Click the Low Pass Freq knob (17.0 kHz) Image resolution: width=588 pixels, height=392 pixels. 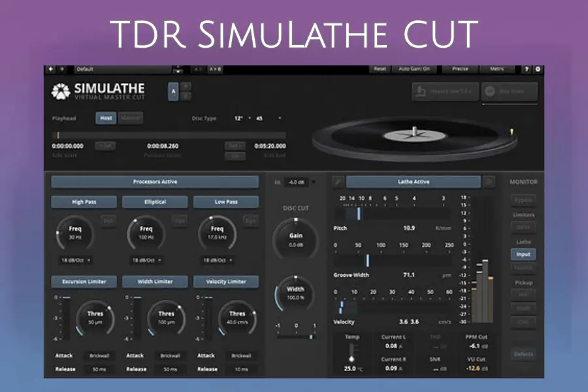click(217, 233)
